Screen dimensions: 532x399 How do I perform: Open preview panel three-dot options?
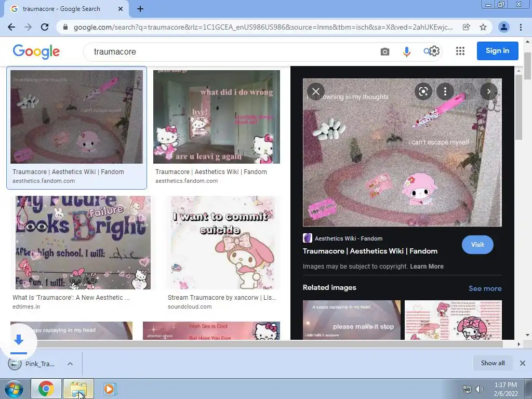(x=445, y=91)
